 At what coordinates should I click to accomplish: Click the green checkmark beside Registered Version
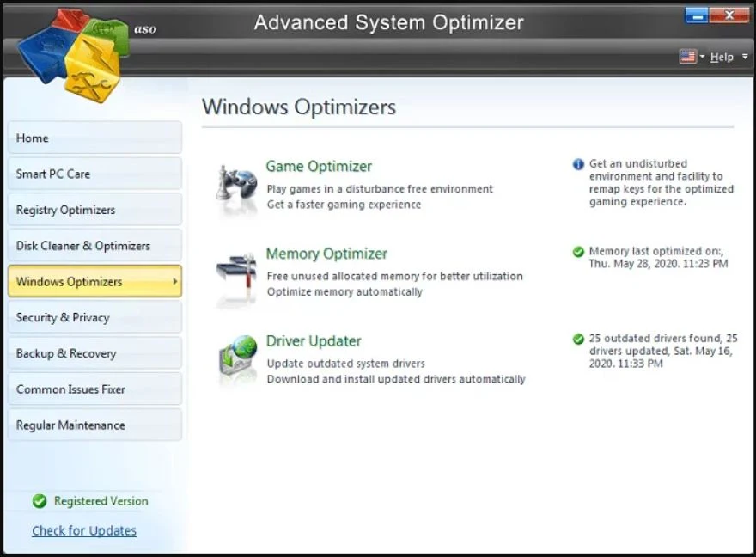pos(40,501)
